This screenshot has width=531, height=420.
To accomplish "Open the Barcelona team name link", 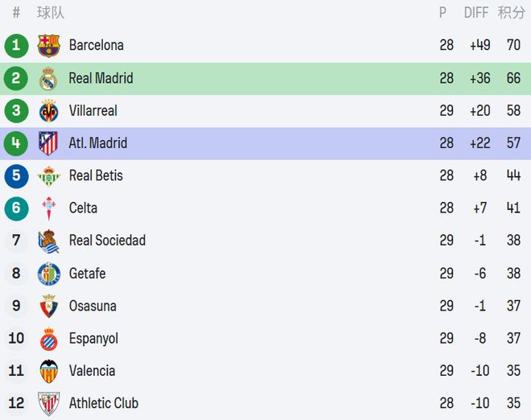I will pyautogui.click(x=96, y=45).
